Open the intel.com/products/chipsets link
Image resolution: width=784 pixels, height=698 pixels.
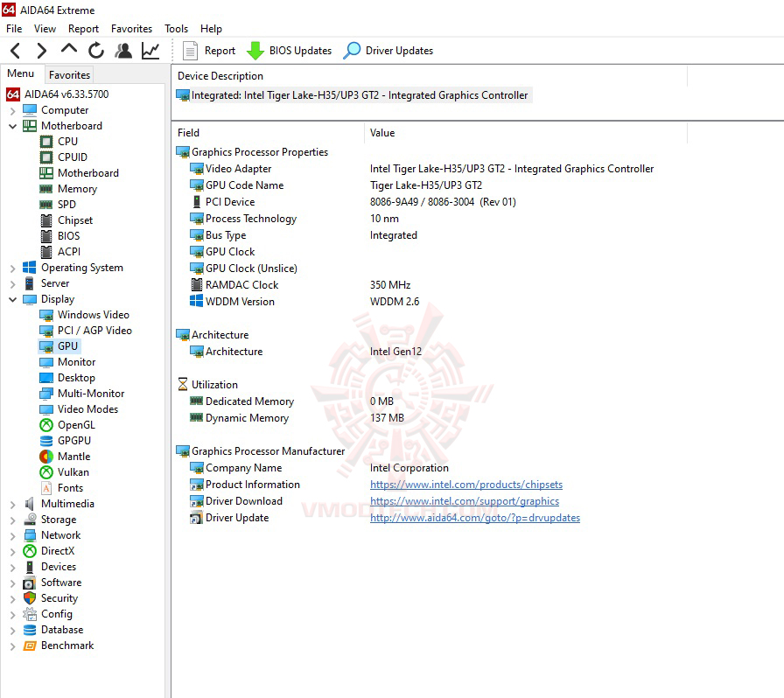tap(466, 485)
